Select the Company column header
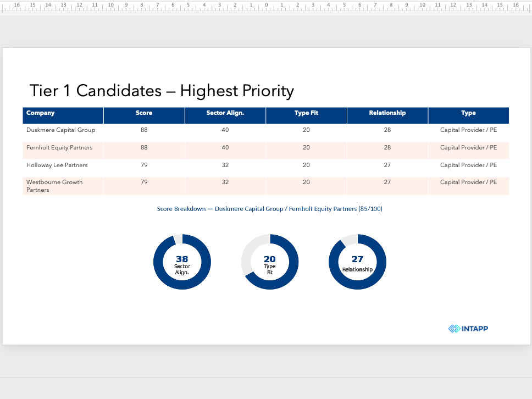The width and height of the screenshot is (532, 399). [x=63, y=116]
